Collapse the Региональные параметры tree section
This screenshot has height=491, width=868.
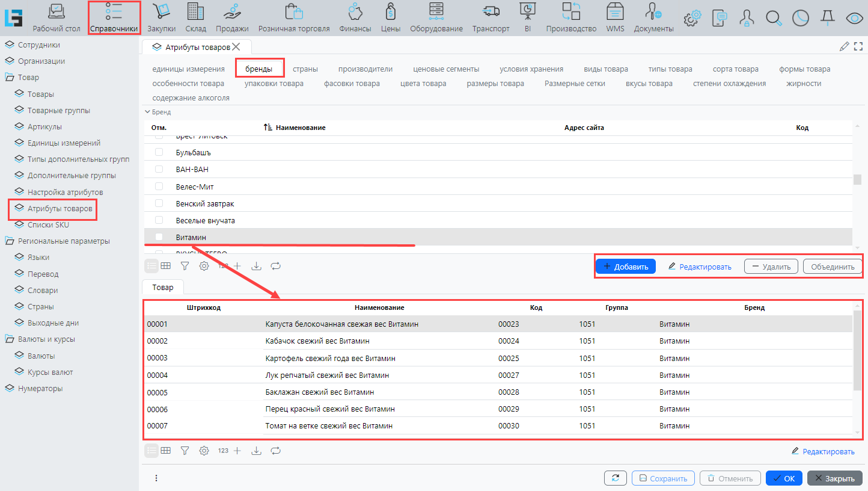click(x=10, y=241)
